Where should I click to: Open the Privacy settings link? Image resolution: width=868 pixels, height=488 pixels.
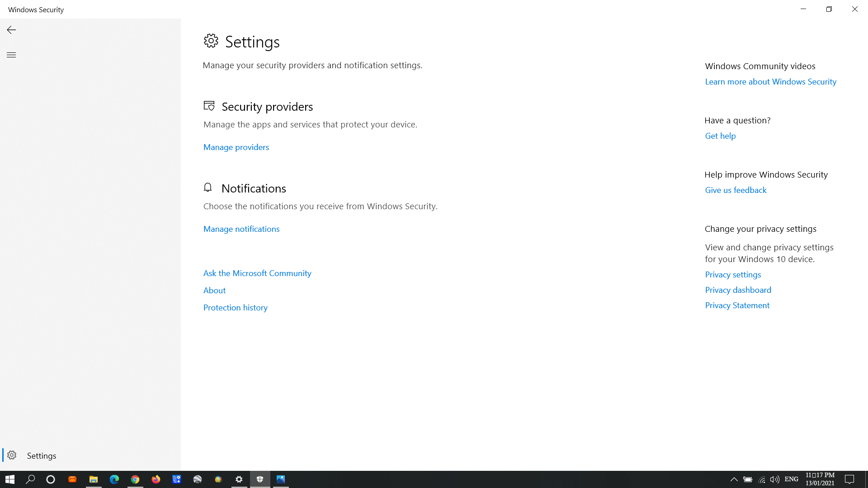click(733, 275)
